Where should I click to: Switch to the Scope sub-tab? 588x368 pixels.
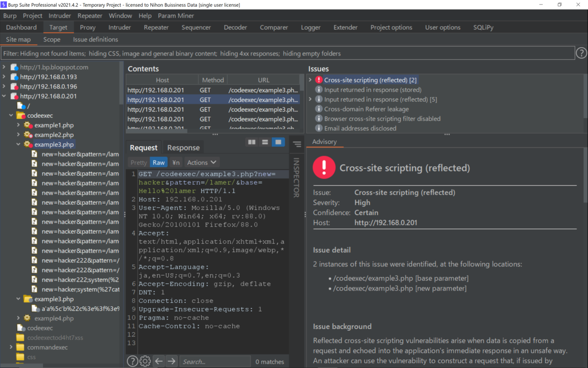pos(52,39)
